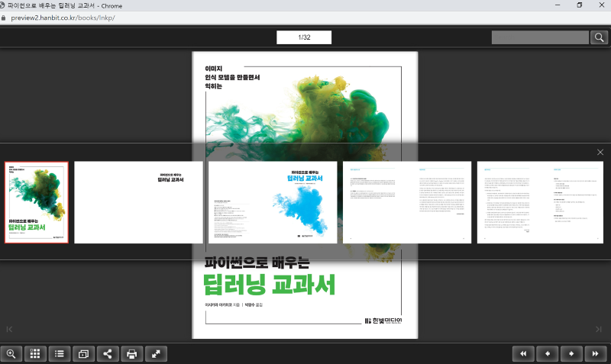
Task: Click the right edge last-page arrow
Action: (x=599, y=330)
